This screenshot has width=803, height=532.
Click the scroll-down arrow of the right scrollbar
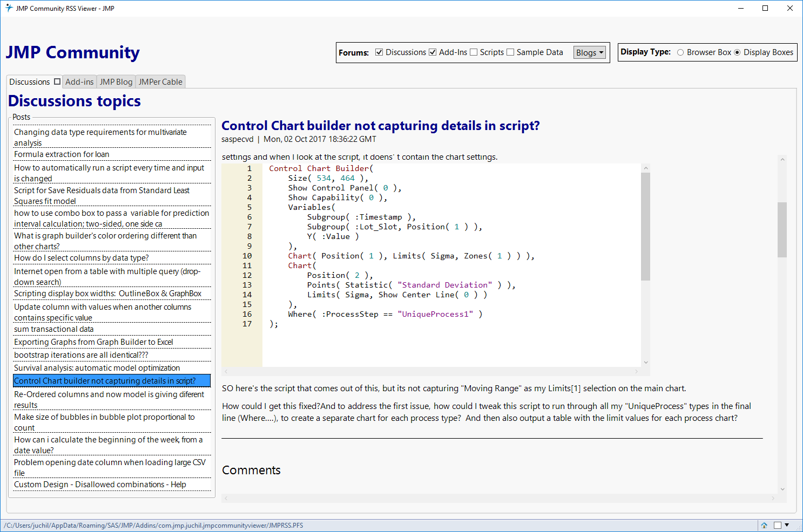click(x=782, y=489)
